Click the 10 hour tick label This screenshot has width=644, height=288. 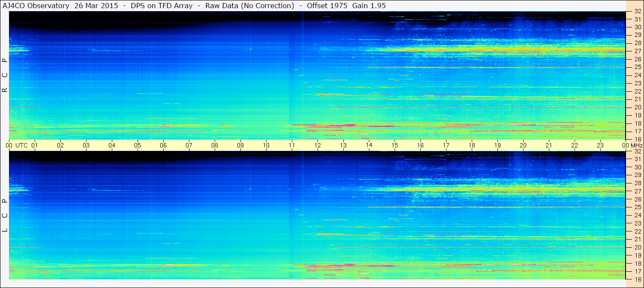click(266, 145)
